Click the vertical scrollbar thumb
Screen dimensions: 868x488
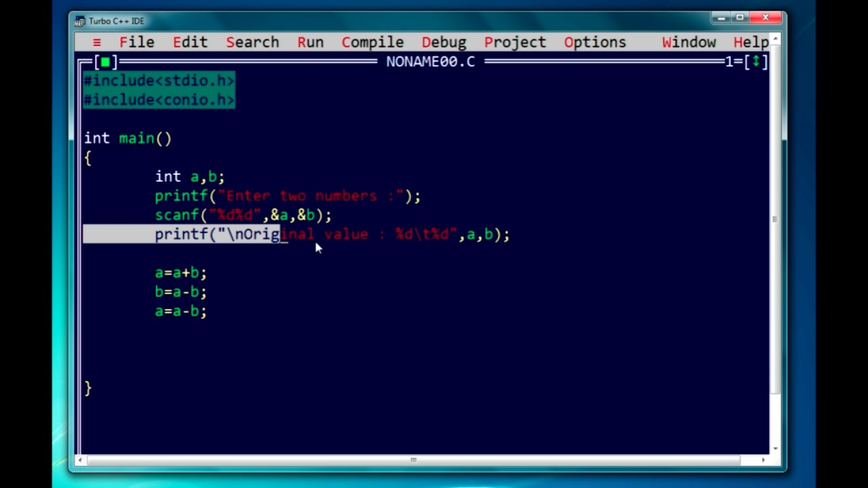point(776,219)
